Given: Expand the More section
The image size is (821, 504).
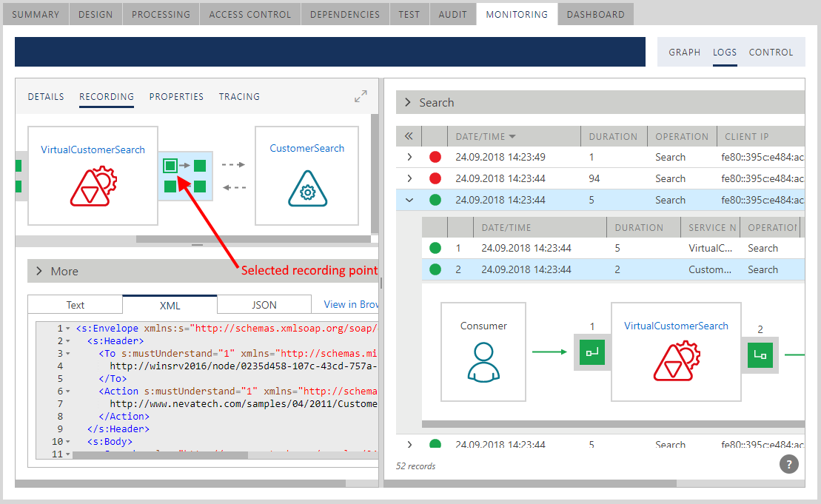Looking at the screenshot, I should (x=38, y=272).
